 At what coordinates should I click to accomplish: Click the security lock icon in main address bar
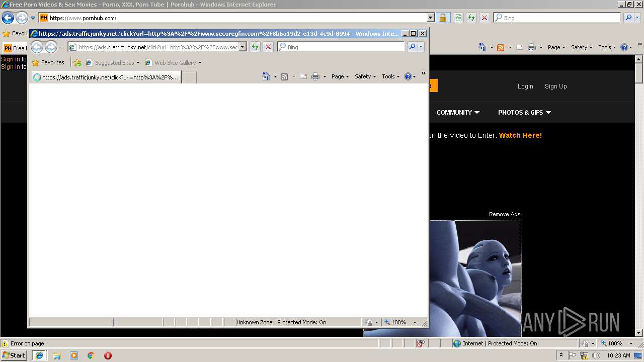click(x=443, y=18)
